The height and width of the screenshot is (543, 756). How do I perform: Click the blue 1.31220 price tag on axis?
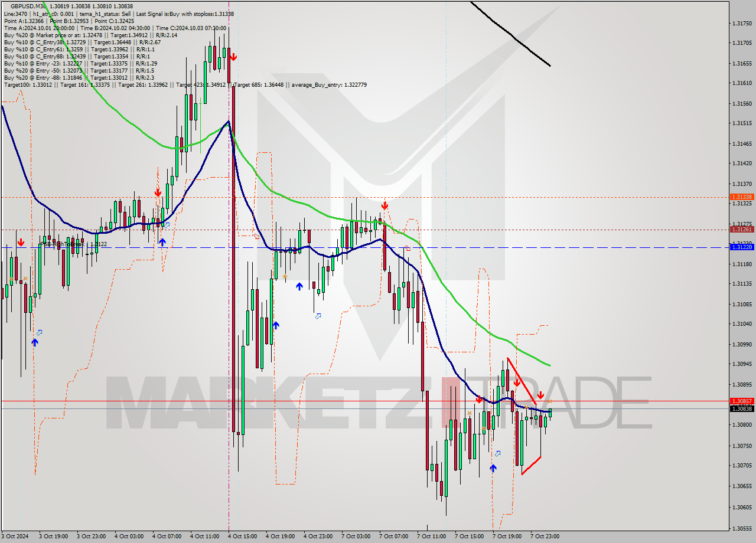pos(741,247)
